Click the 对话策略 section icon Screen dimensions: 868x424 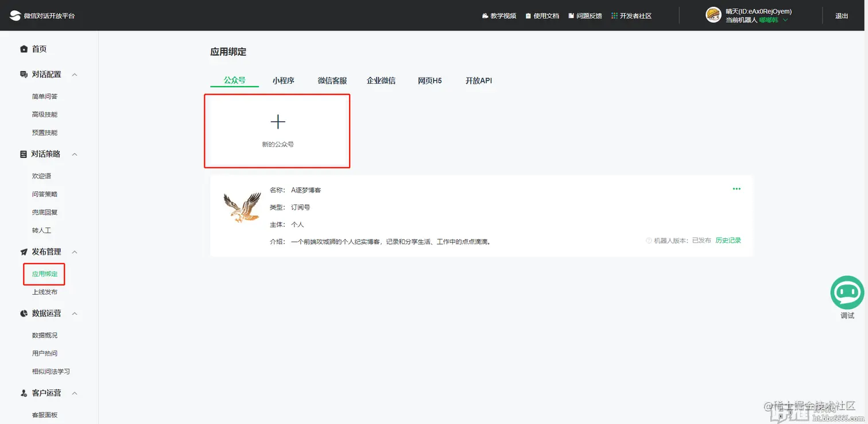pos(24,155)
